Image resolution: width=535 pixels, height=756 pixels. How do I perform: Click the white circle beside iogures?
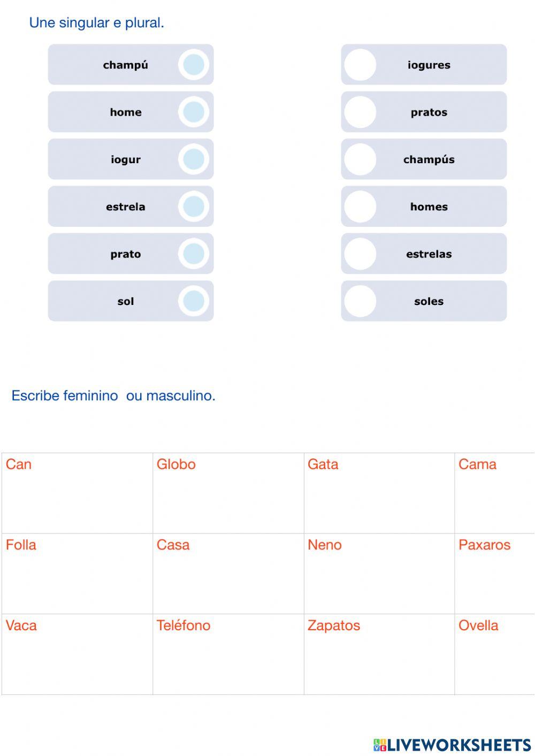point(360,65)
